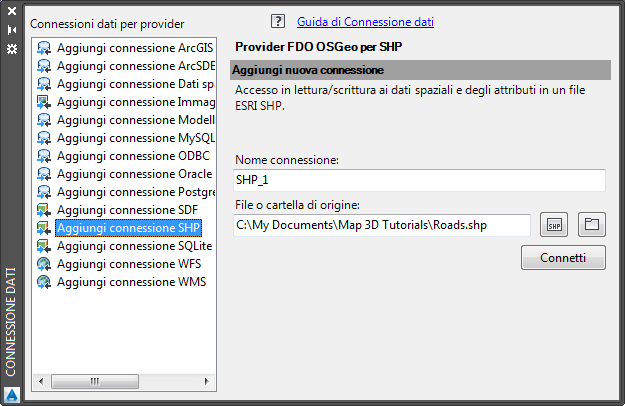
Task: Click the horizontal scrollbar thumb
Action: pyautogui.click(x=94, y=381)
